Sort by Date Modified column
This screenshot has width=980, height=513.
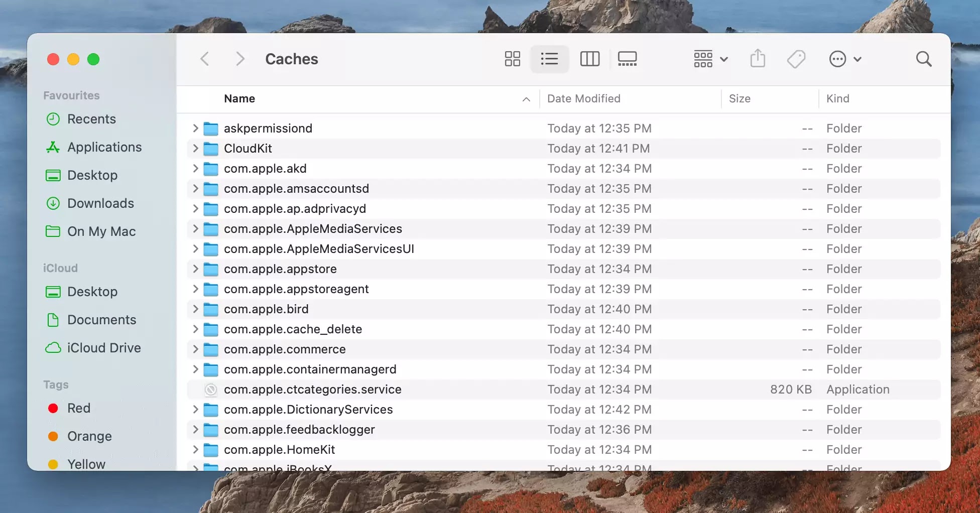coord(584,99)
